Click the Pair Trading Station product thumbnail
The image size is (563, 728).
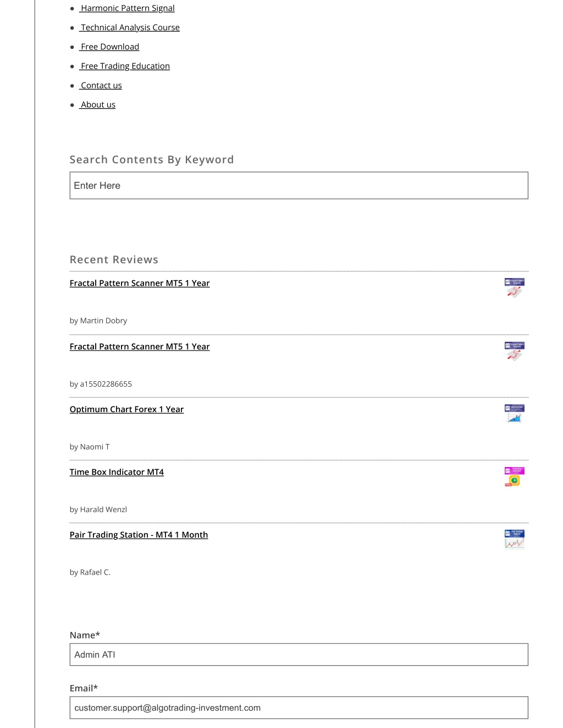click(x=515, y=540)
